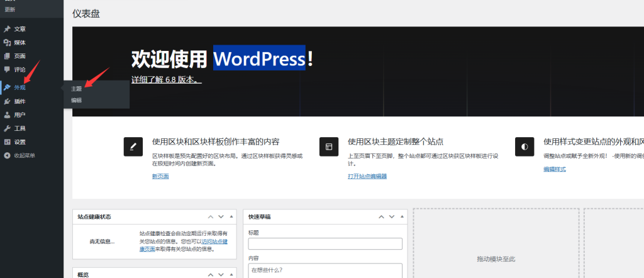Move Site Health (站点健康状态) widget down

[221, 217]
